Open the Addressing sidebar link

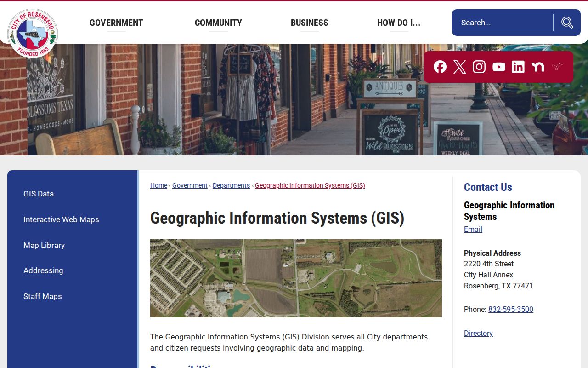pyautogui.click(x=43, y=270)
